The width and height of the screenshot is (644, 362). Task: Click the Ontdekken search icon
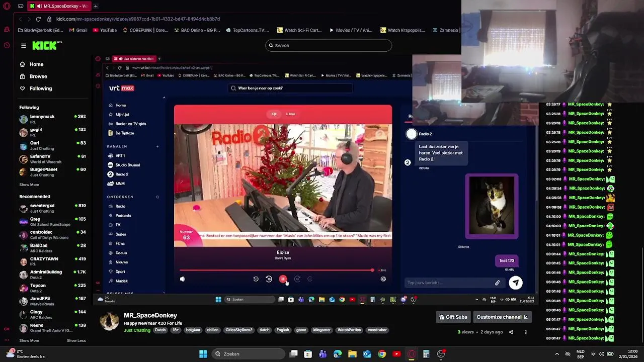tap(157, 197)
